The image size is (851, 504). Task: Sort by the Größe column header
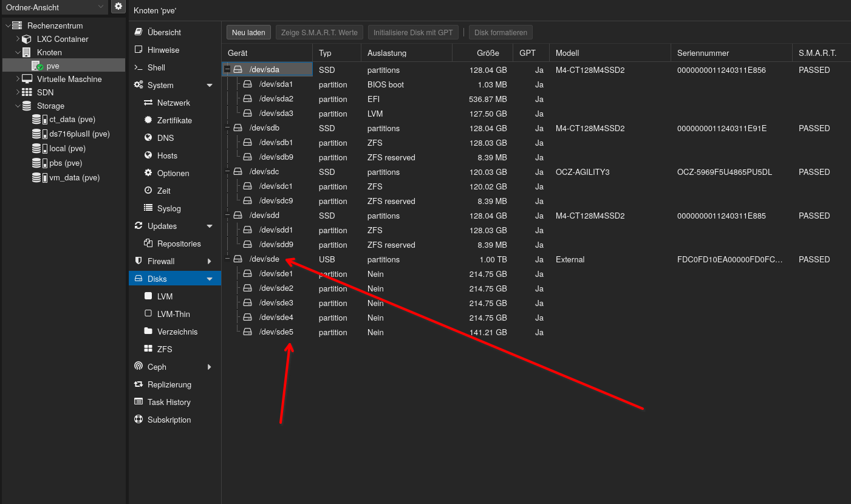coord(482,53)
